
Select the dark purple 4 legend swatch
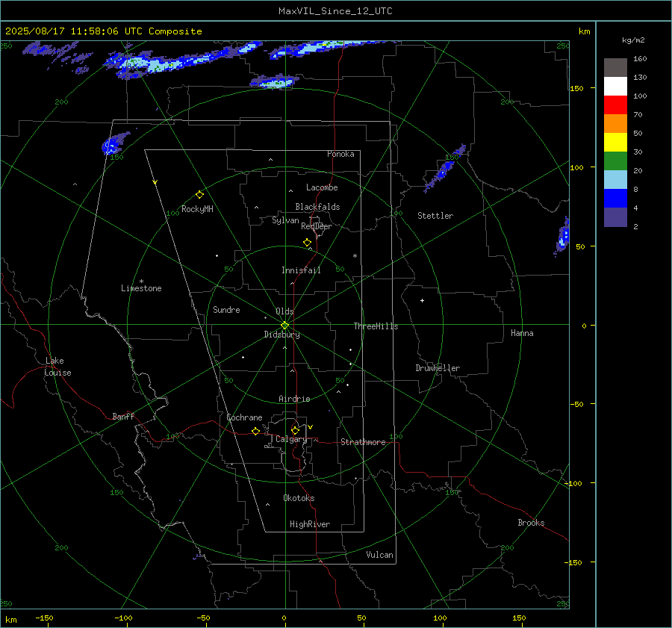pos(615,217)
